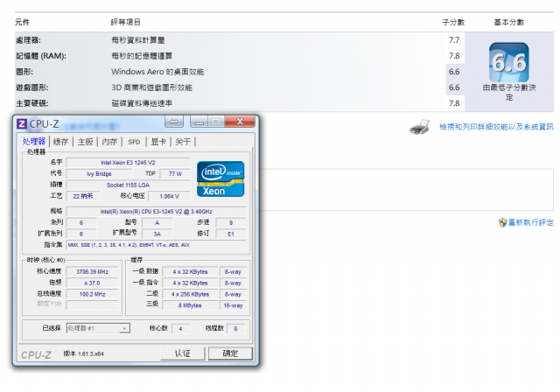Viewport: 560px width, 392px height.
Task: Select the 處理器 row in score table
Action: (239, 40)
